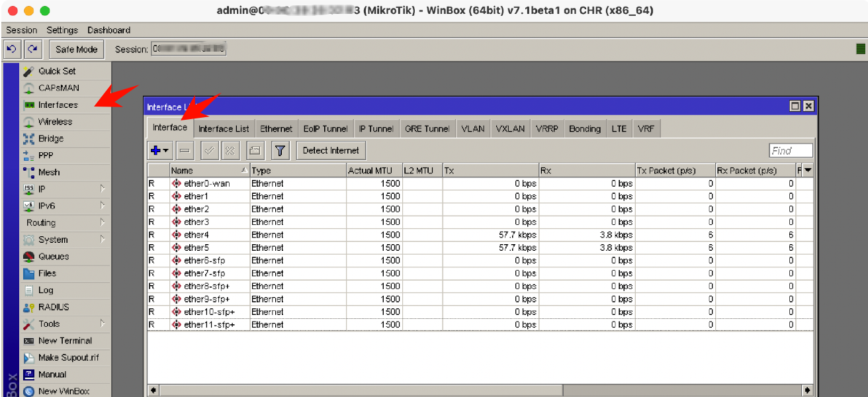Toggle the Safe Mode button
868x397 pixels.
(x=76, y=49)
